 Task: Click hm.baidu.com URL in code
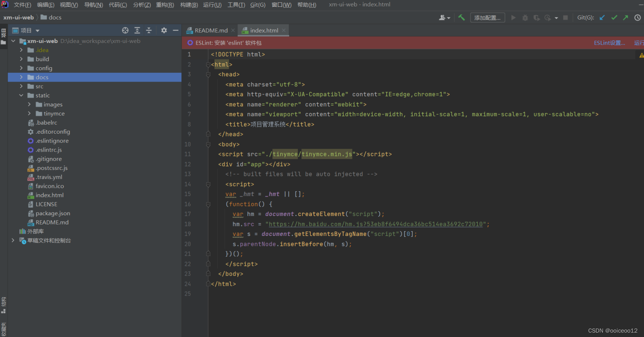(x=376, y=224)
